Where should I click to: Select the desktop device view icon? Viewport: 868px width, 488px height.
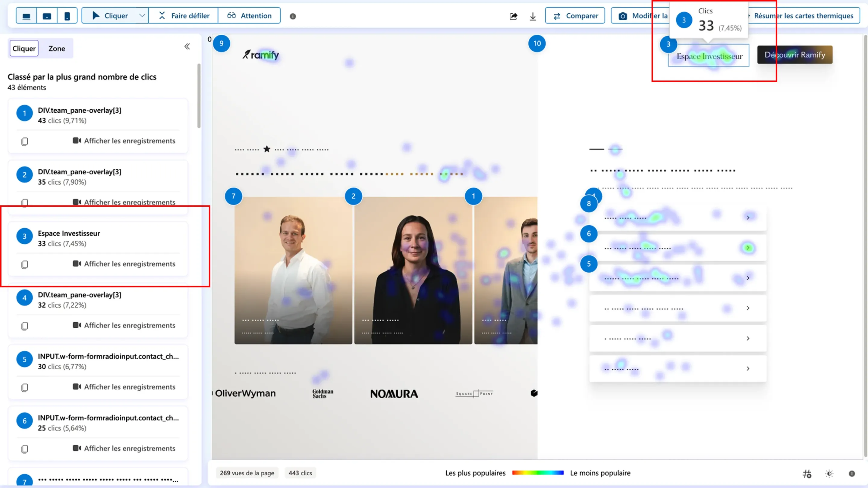(26, 15)
